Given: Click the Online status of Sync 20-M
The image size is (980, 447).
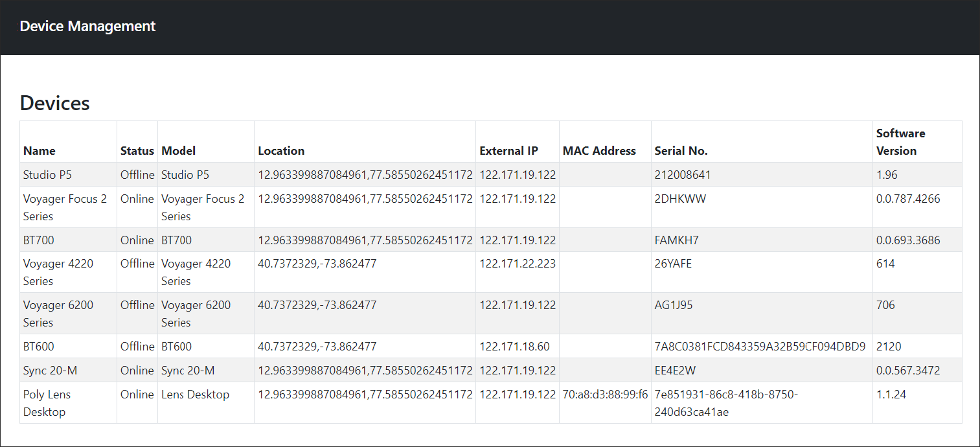Looking at the screenshot, I should 137,371.
